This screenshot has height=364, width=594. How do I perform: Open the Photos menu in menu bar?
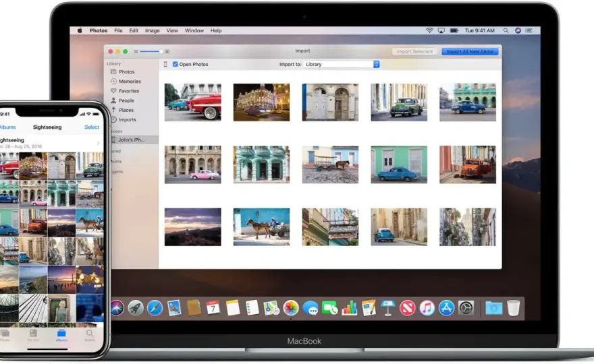tap(99, 30)
